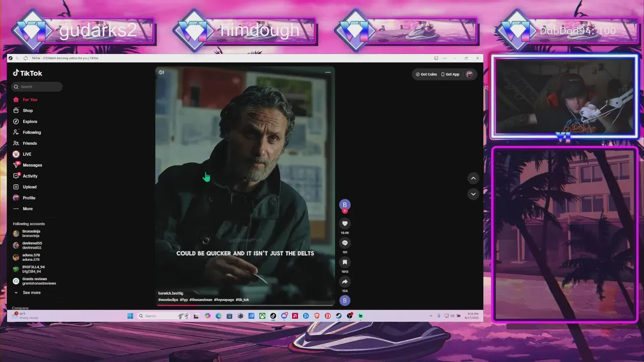Open the Shop page

tap(23, 111)
